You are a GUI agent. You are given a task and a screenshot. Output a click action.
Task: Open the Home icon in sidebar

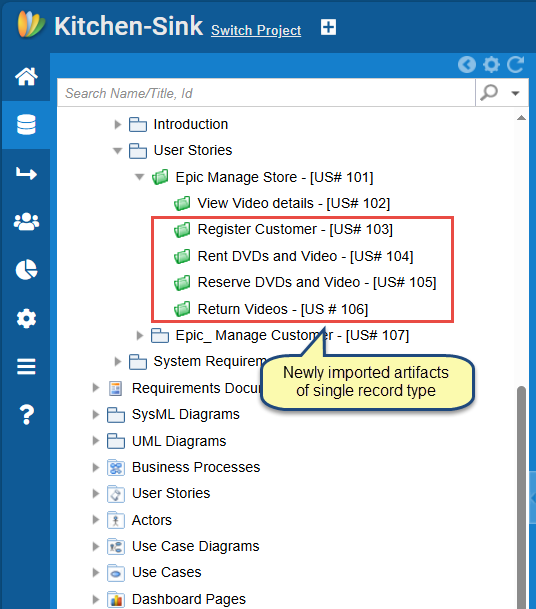26,76
